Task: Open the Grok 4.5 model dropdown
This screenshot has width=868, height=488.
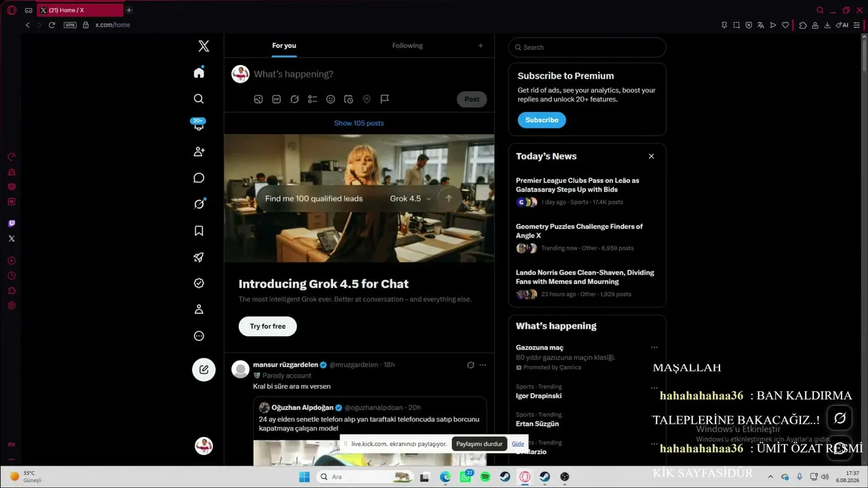Action: [410, 199]
